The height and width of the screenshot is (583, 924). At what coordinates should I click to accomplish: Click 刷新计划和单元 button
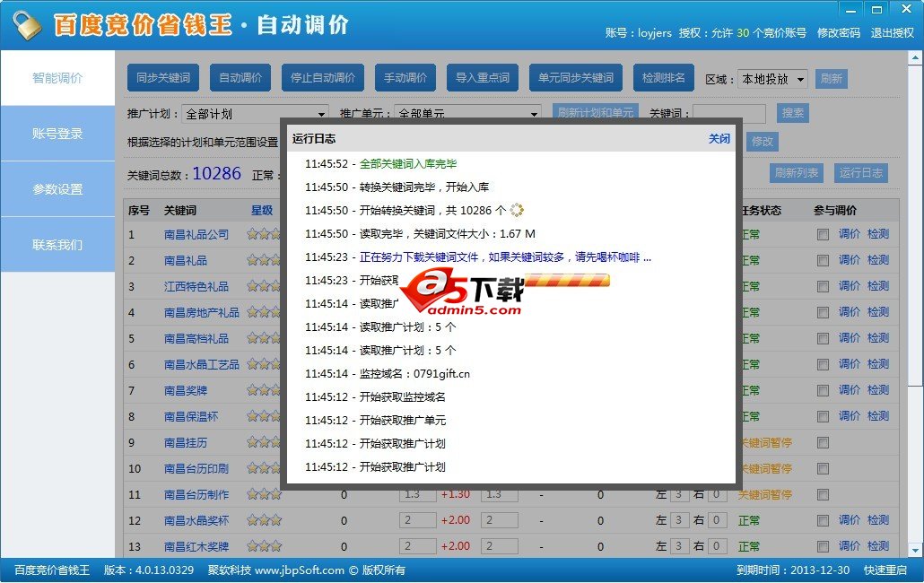coord(596,112)
